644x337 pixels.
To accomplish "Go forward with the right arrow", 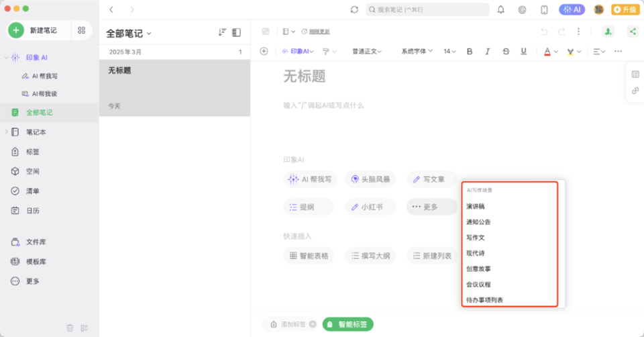I will tap(132, 9).
